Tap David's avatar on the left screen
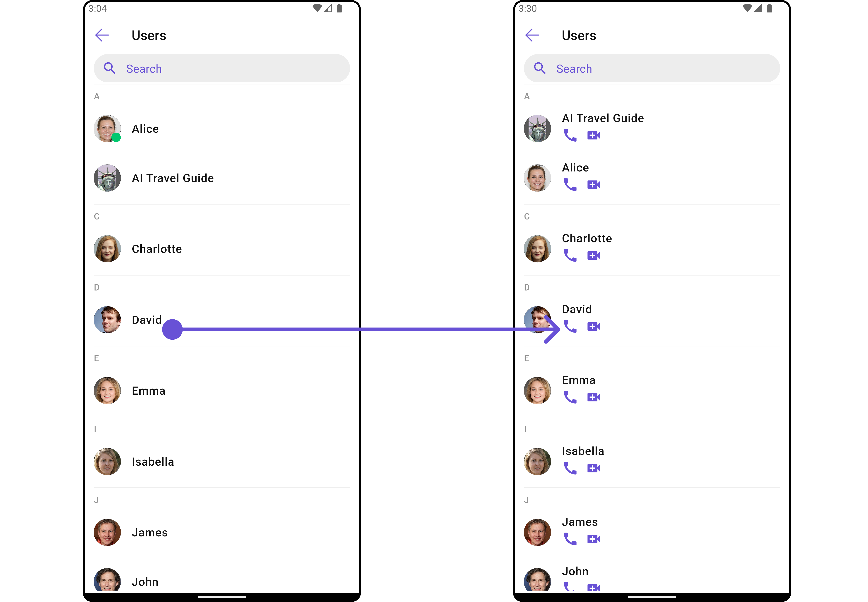 tap(107, 319)
